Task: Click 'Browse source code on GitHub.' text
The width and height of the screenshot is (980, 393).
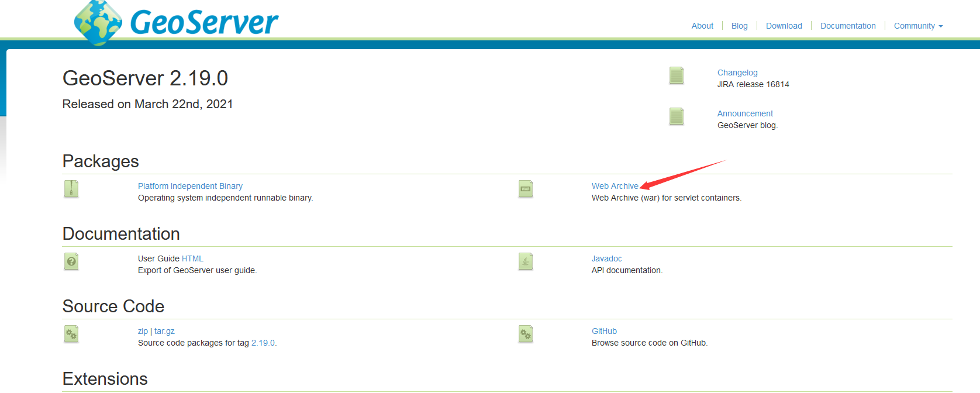Action: pyautogui.click(x=650, y=343)
